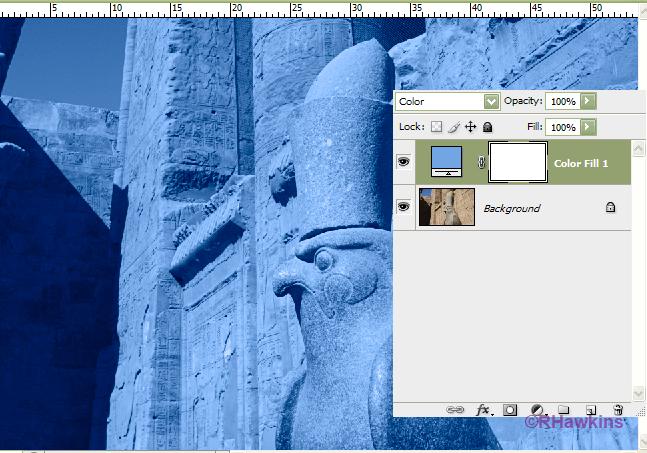Click the Add layer mask icon

pos(510,410)
